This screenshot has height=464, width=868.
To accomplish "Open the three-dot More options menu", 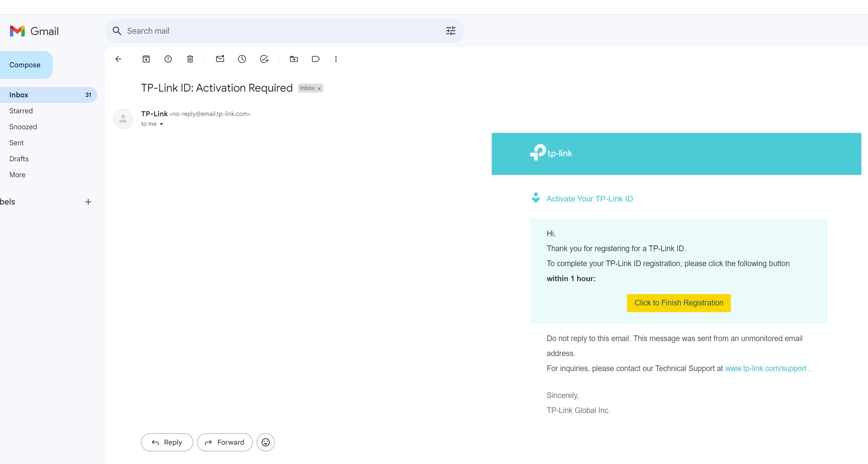I will 336,59.
